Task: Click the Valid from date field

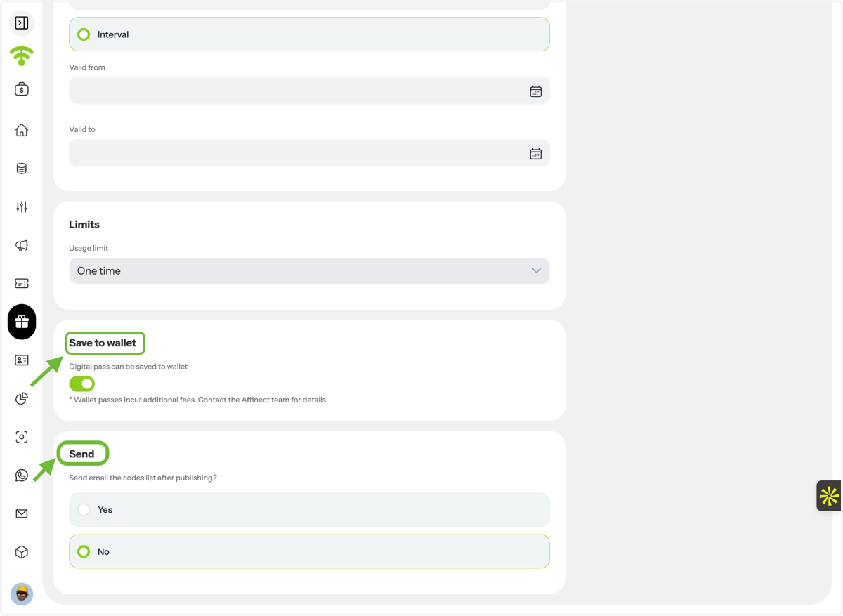Action: click(x=309, y=91)
